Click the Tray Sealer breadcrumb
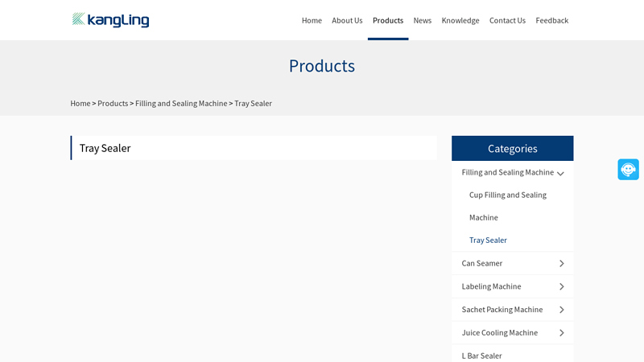644x362 pixels. 253,104
